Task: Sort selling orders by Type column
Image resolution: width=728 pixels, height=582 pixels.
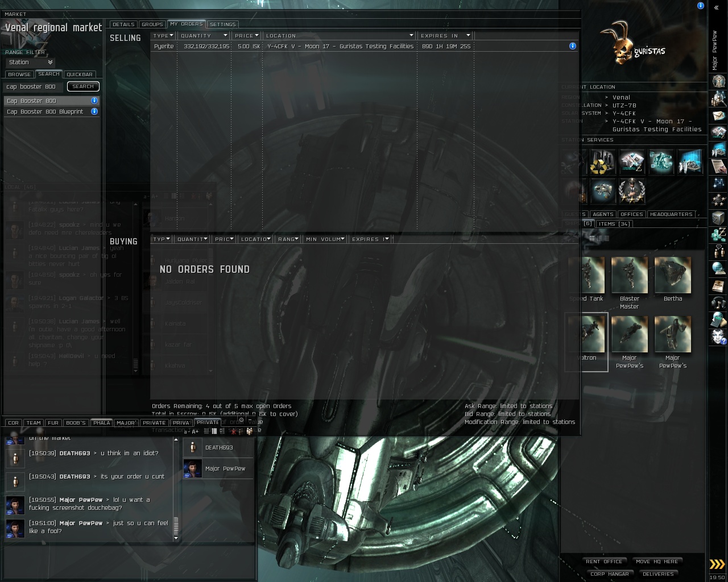Action: pos(164,35)
